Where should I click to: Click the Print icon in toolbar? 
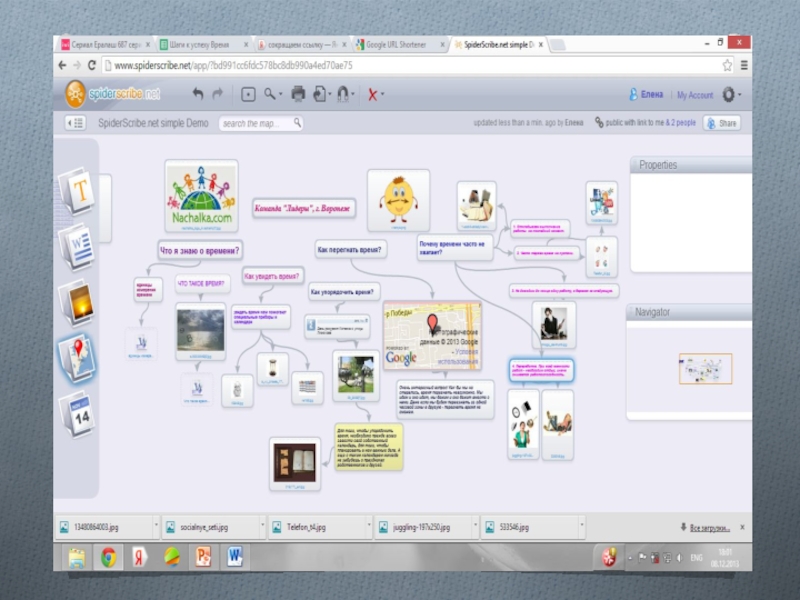tap(297, 94)
